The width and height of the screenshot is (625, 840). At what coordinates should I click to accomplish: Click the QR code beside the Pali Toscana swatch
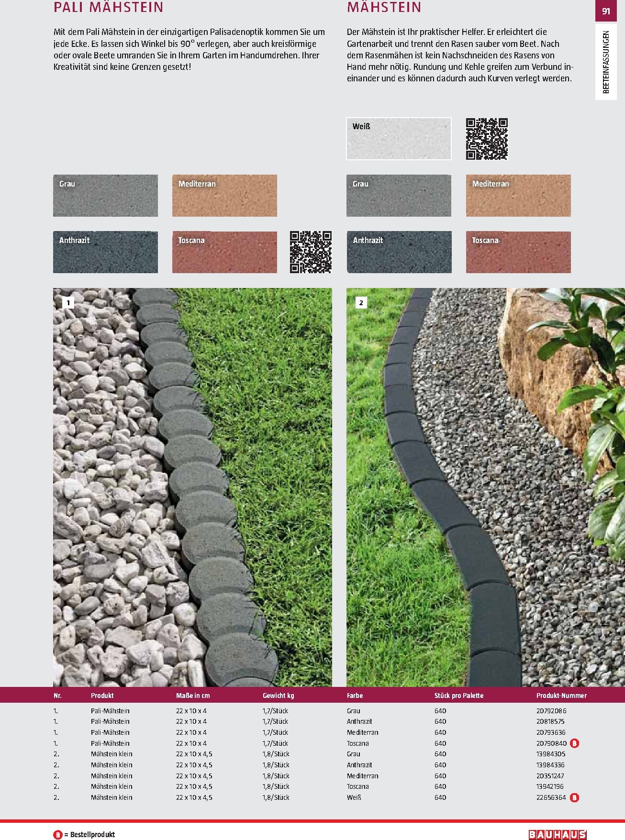(x=311, y=252)
